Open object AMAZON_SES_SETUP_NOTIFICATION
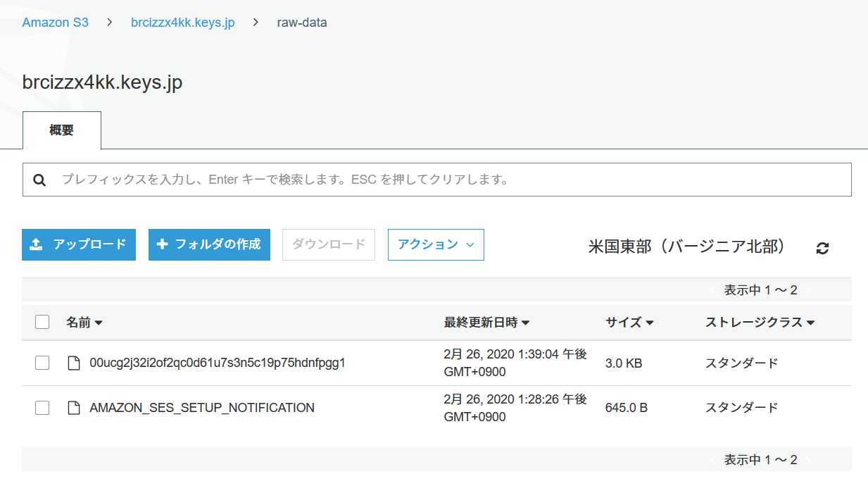The width and height of the screenshot is (868, 486). (x=202, y=408)
